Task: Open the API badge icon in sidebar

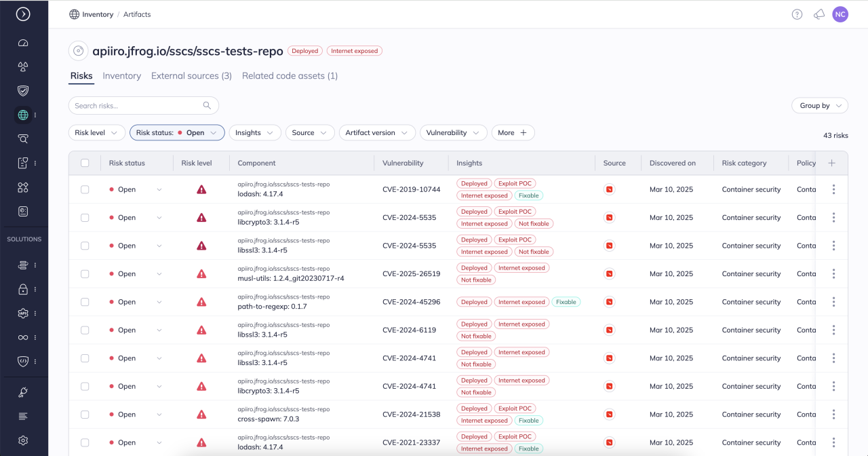Action: (23, 313)
